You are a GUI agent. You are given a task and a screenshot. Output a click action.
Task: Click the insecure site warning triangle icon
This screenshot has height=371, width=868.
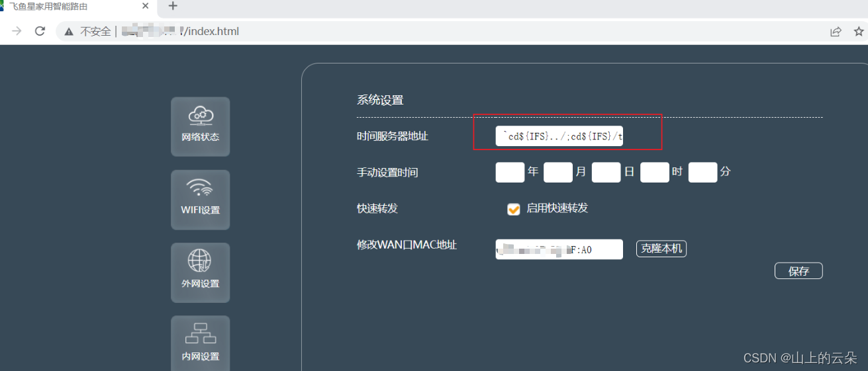coord(68,31)
